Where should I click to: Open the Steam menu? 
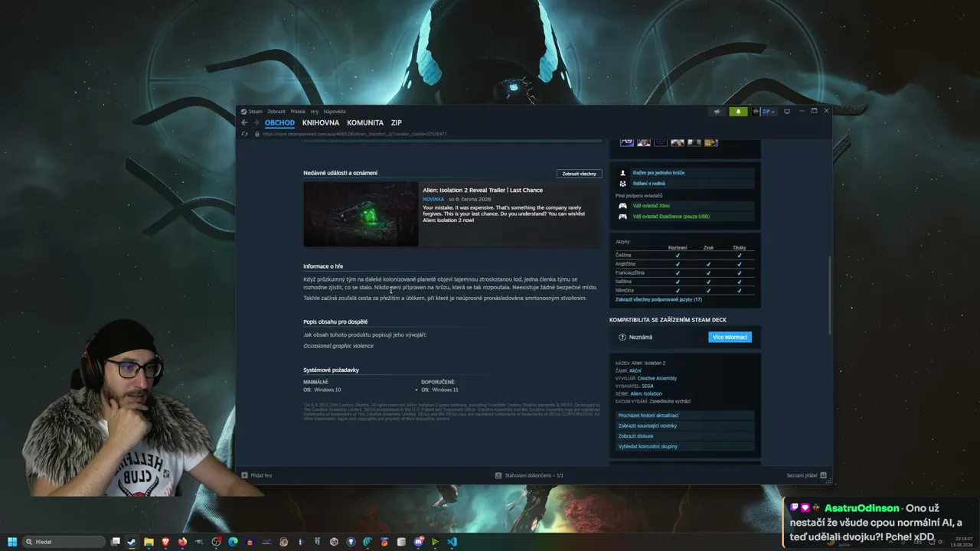pos(256,112)
